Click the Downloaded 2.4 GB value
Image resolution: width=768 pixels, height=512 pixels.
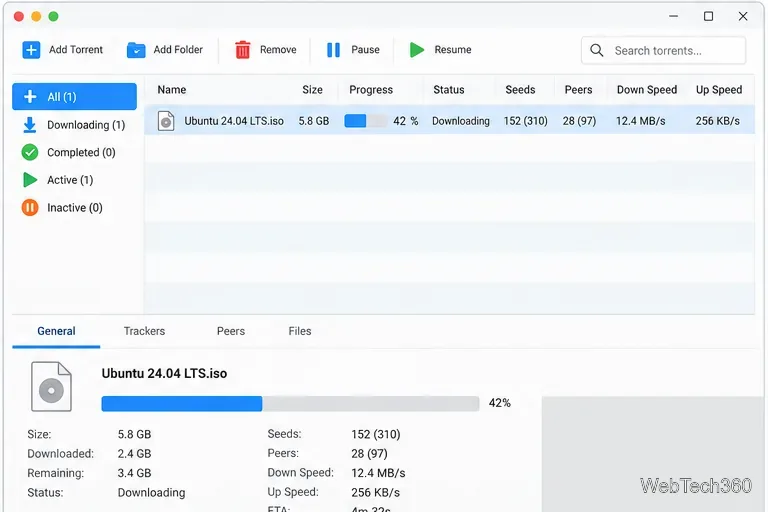point(134,454)
